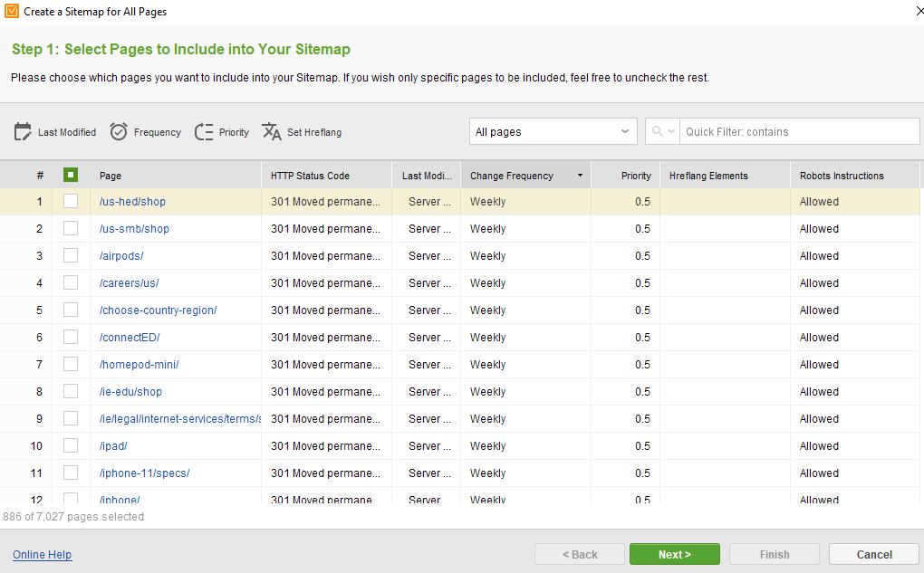
Task: Open the /iphone-11/specs/ page link
Action: pos(144,473)
